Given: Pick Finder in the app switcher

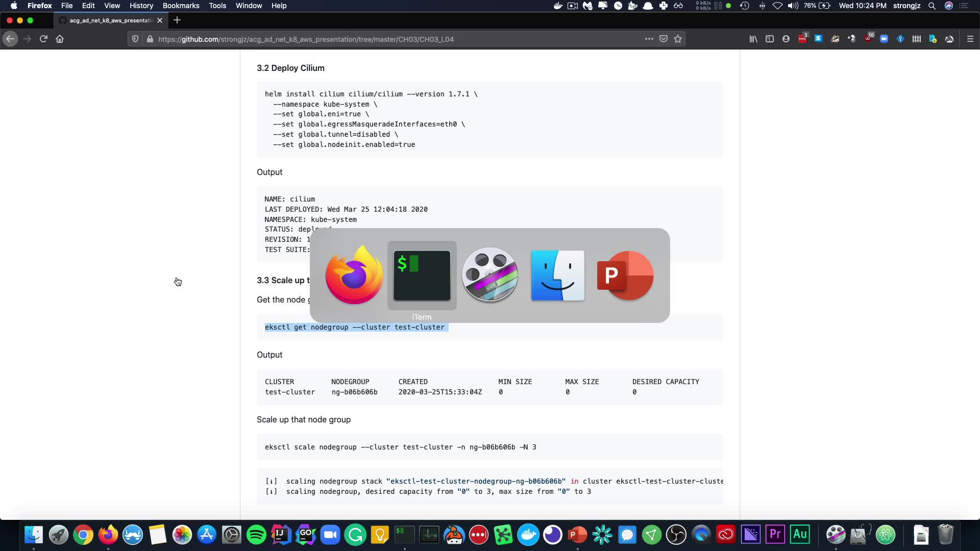Looking at the screenshot, I should (557, 276).
